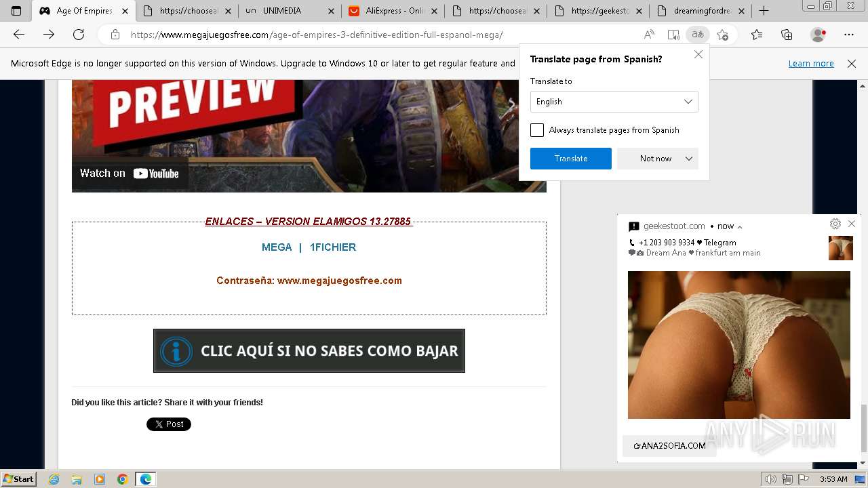
Task: Expand notification details chevron
Action: click(740, 227)
